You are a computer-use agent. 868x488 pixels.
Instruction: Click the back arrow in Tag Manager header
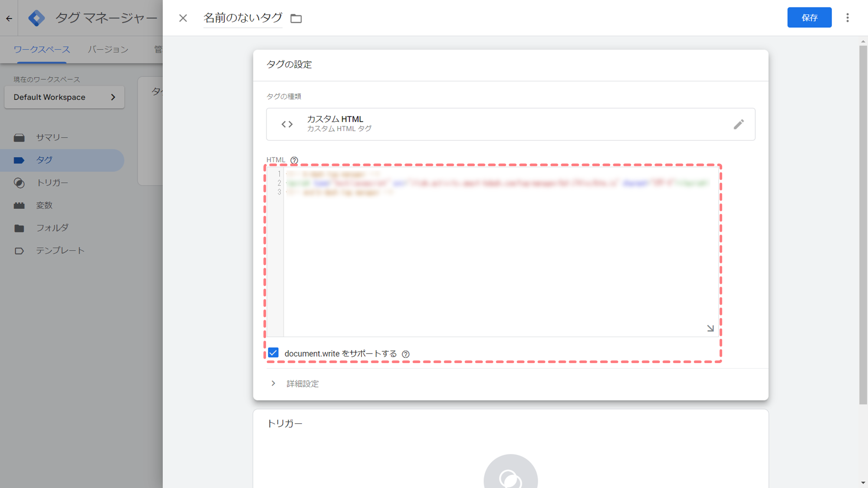[9, 18]
